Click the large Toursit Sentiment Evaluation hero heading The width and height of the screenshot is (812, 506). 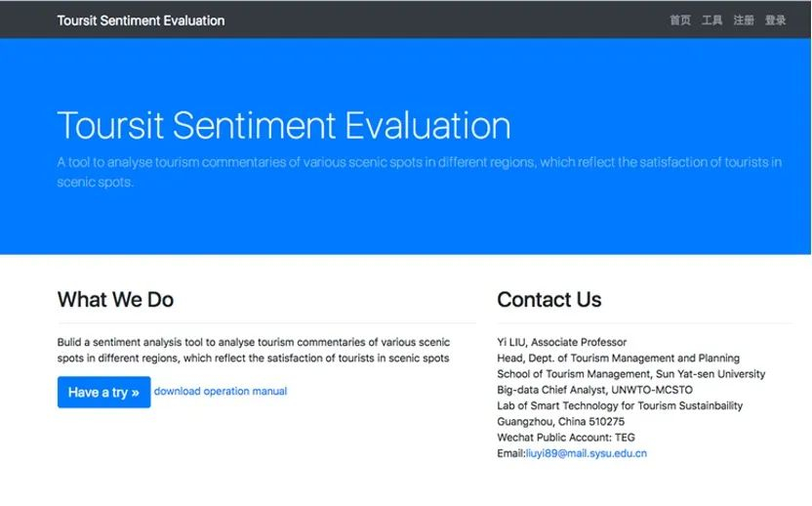click(284, 126)
